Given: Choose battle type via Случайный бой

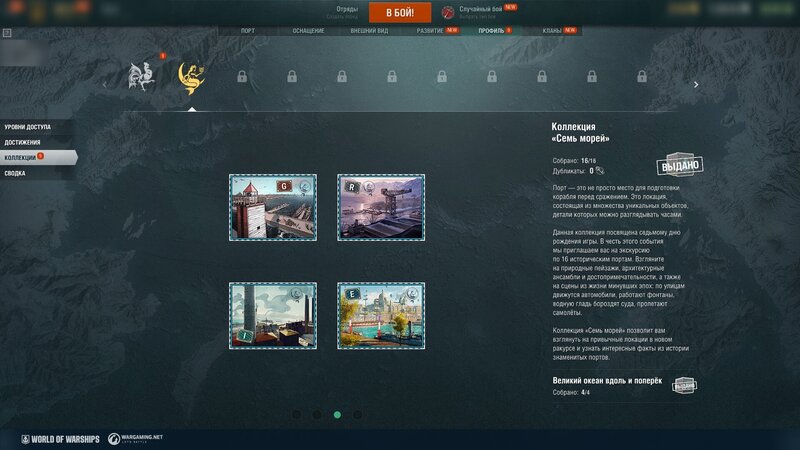Looking at the screenshot, I should [480, 9].
